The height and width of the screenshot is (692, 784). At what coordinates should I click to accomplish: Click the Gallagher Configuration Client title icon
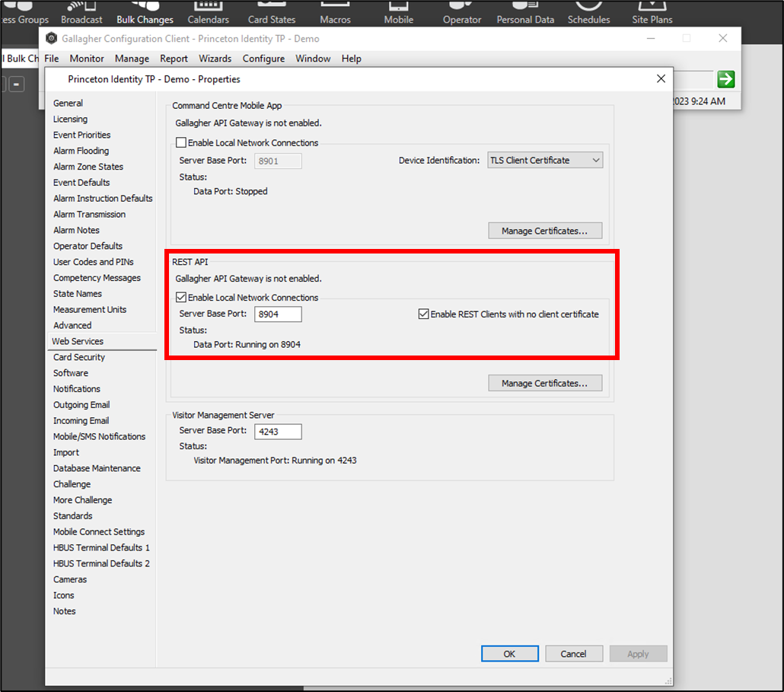(52, 39)
